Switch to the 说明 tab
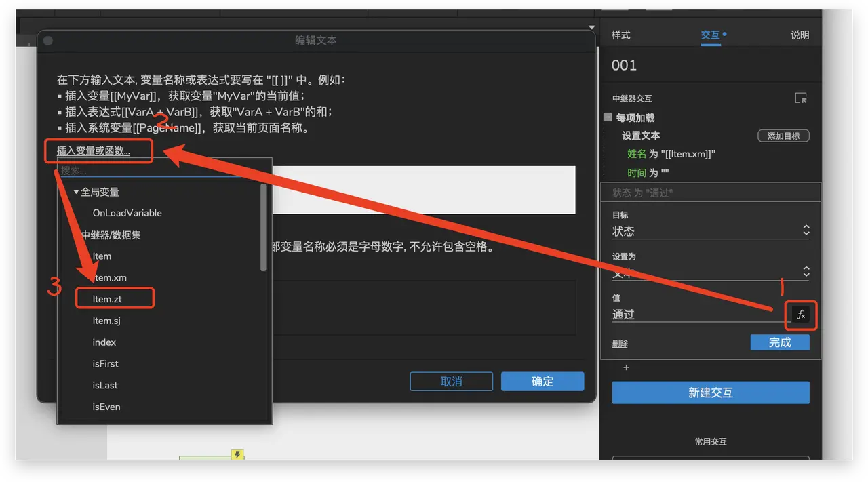The height and width of the screenshot is (482, 868). [x=800, y=35]
